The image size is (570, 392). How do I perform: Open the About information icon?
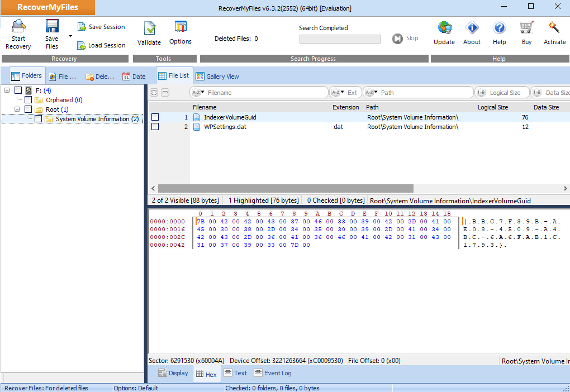click(472, 27)
